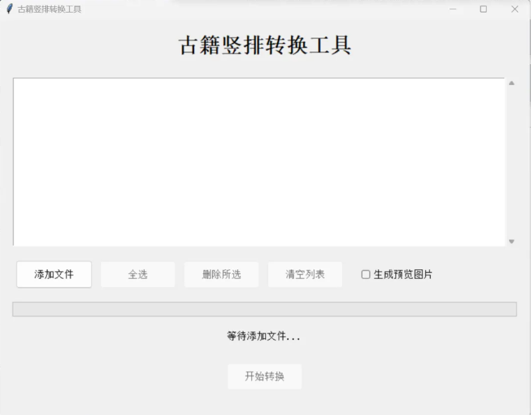Click the 删除所选 button

pos(221,274)
